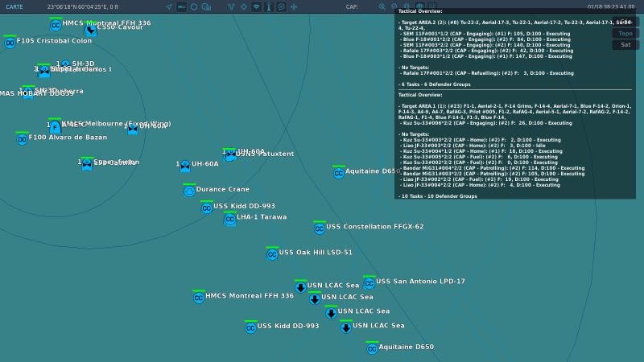Select the USS Oak Hill LSD-51 icon
Viewport: 644px width, 362px height.
point(272,254)
